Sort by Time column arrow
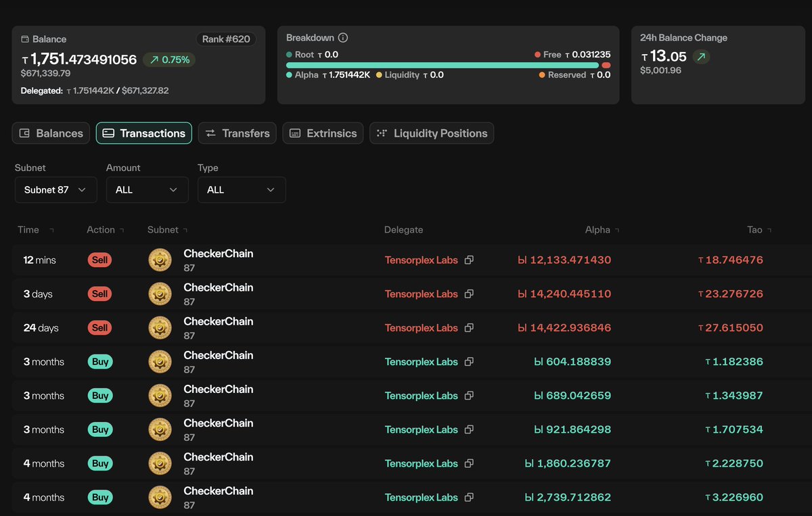This screenshot has width=812, height=516. pyautogui.click(x=51, y=230)
